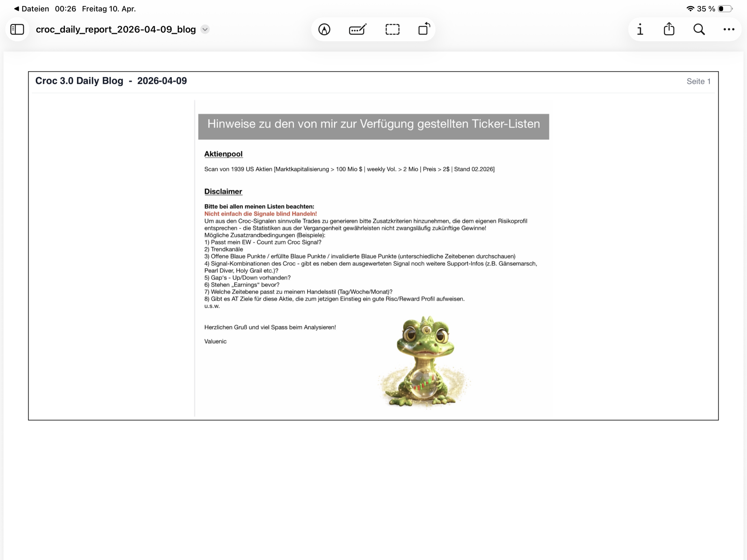This screenshot has width=747, height=560.
Task: Click the Wi-Fi status icon
Action: 690,9
